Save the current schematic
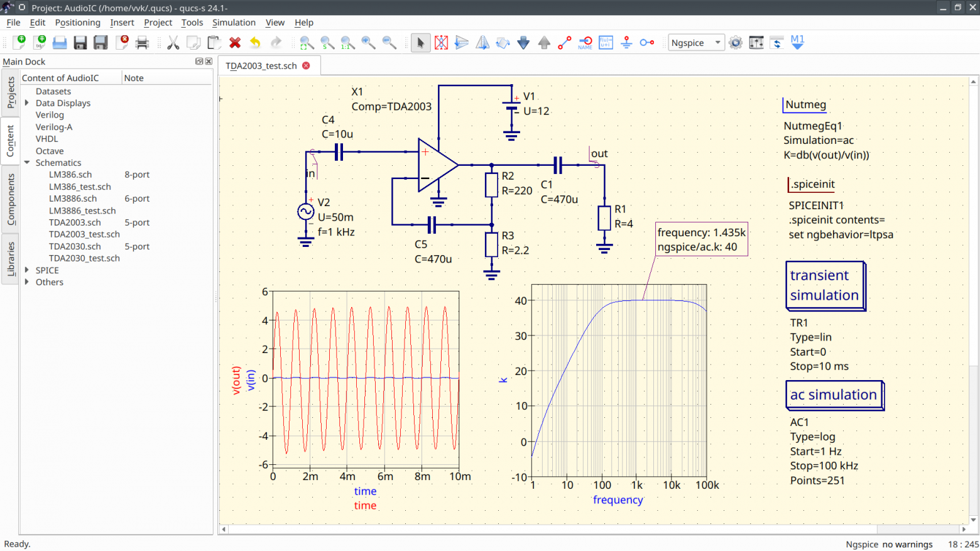 click(x=80, y=43)
